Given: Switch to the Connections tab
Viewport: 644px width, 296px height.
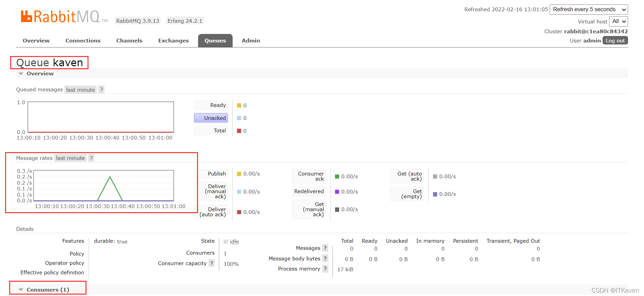Looking at the screenshot, I should [83, 41].
